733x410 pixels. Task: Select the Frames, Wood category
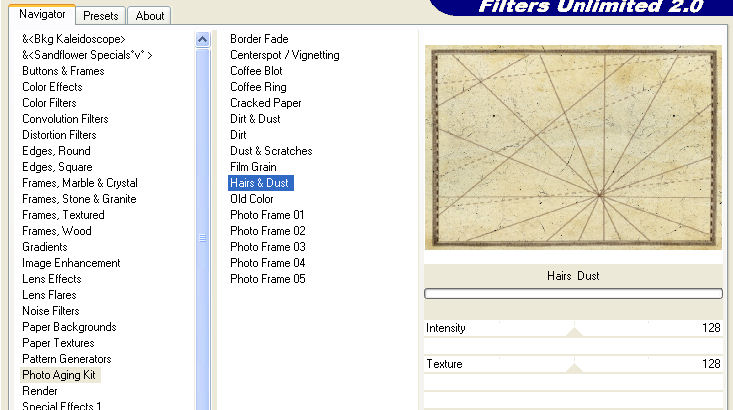tap(57, 231)
